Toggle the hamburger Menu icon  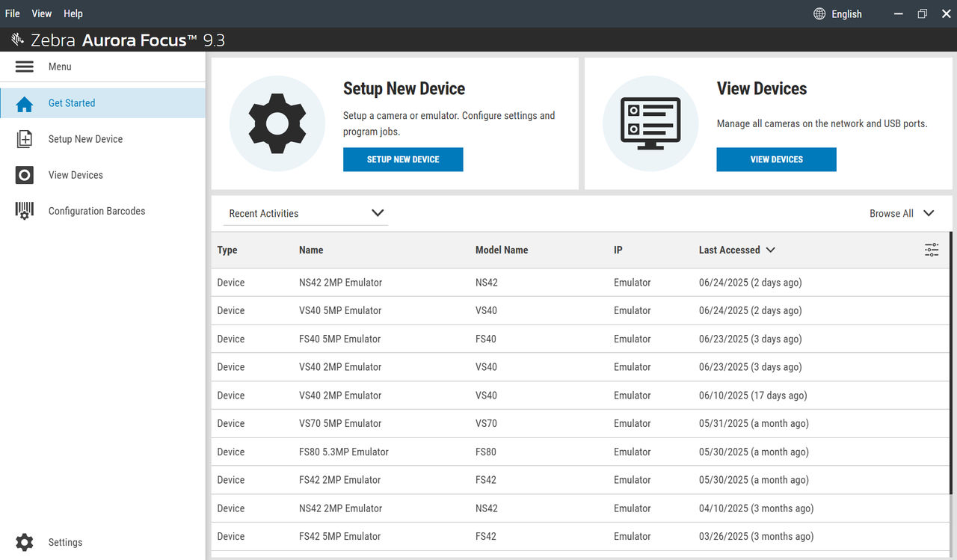[x=25, y=67]
